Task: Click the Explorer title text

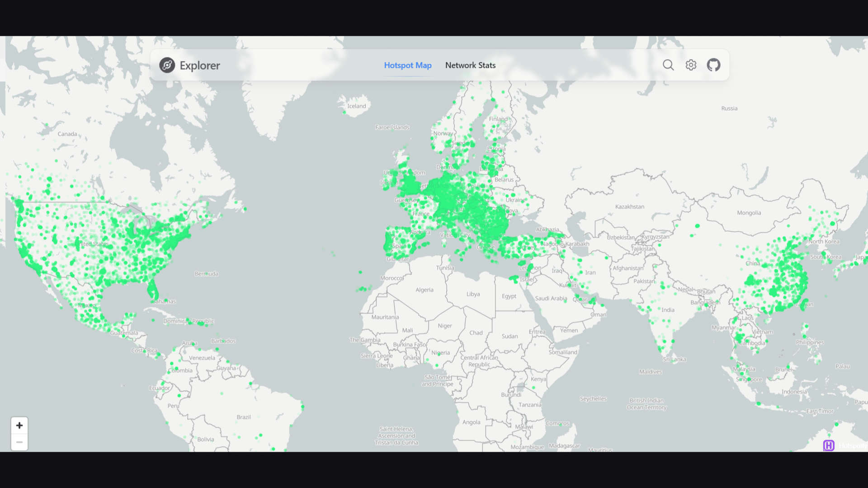Action: pos(199,65)
